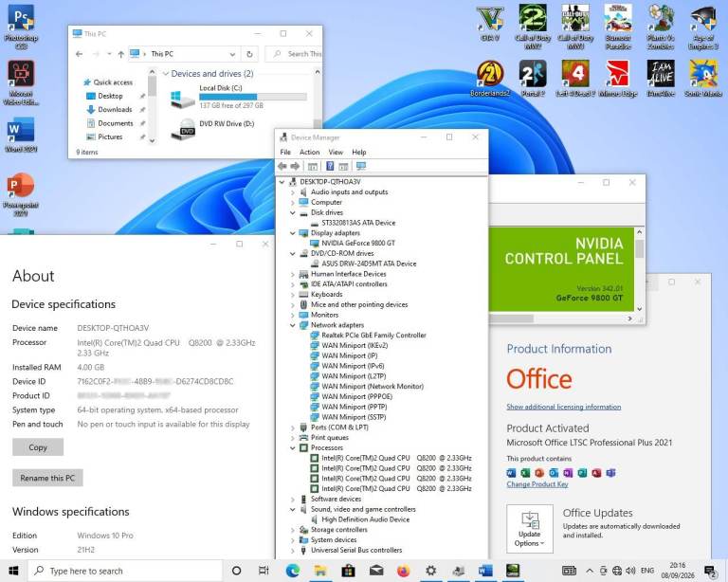Expand the Keyboards node
The image size is (728, 582).
coord(293,295)
